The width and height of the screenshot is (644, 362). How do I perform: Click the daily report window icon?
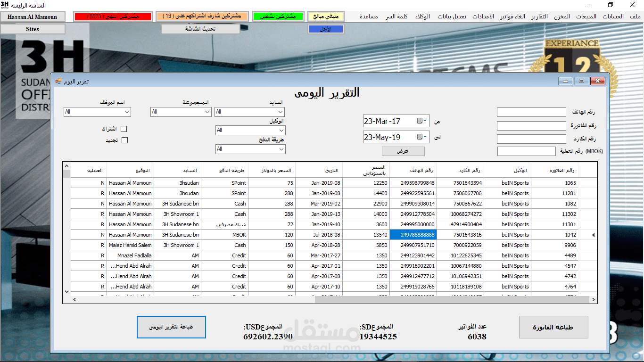point(58,82)
